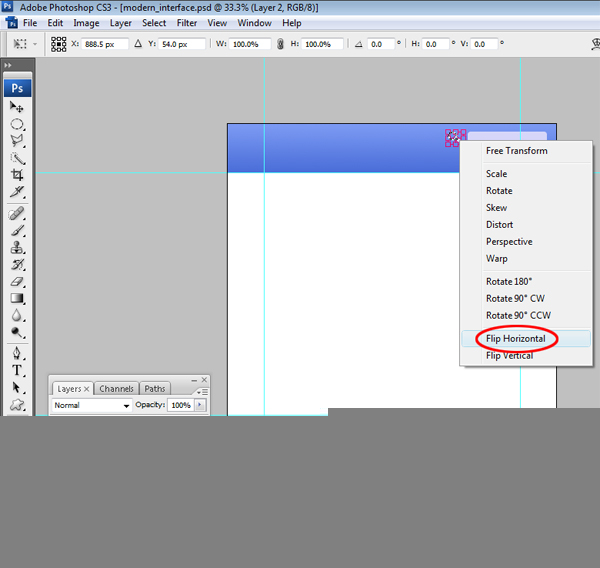Click the vertical skew V field

(484, 44)
